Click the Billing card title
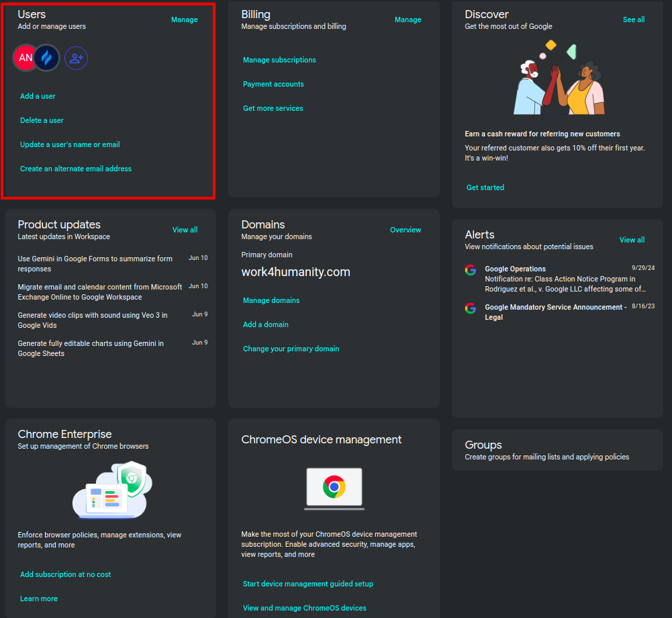The height and width of the screenshot is (618, 672). pos(256,14)
